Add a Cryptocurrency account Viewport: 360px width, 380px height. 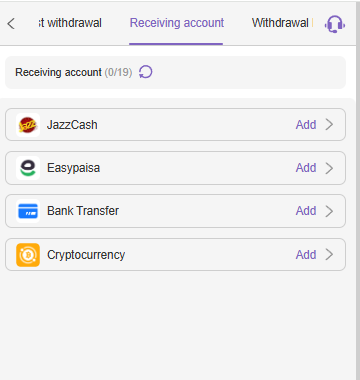click(x=306, y=255)
